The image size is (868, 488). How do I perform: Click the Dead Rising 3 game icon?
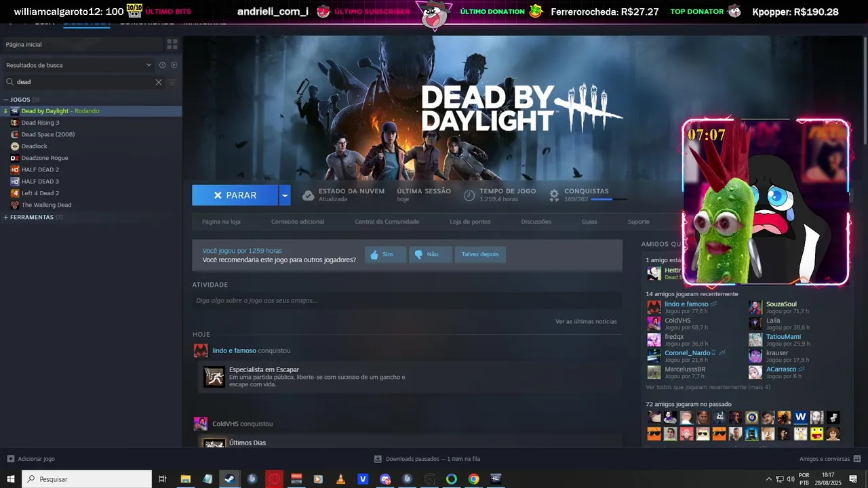(x=15, y=123)
